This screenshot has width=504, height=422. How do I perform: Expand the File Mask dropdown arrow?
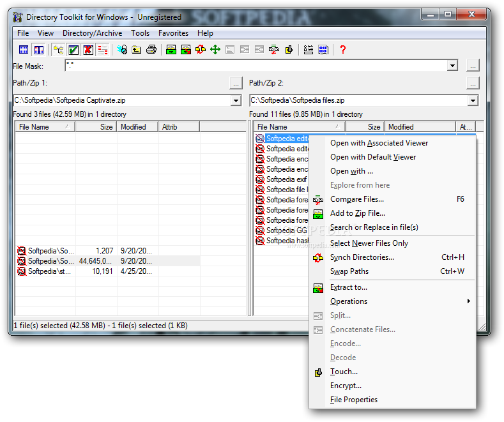click(x=452, y=66)
